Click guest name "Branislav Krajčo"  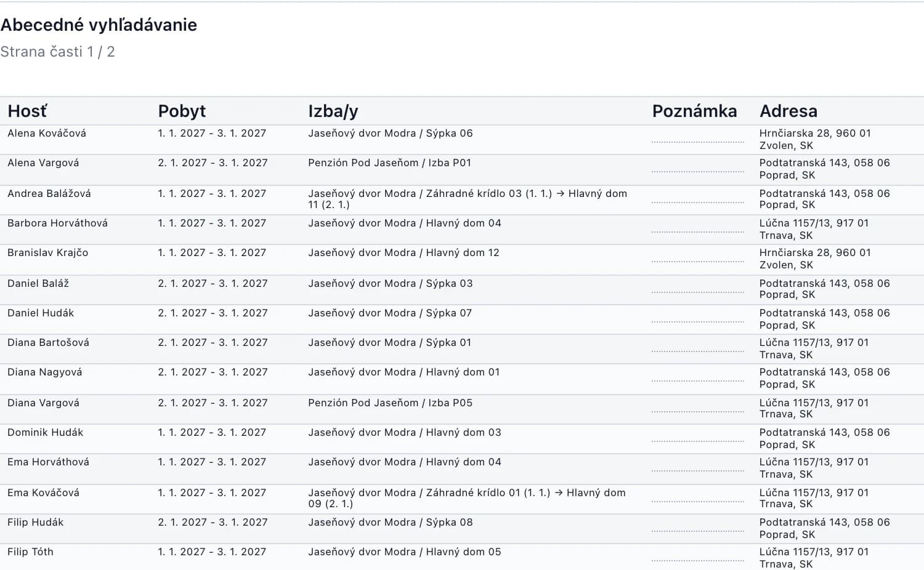pos(47,252)
